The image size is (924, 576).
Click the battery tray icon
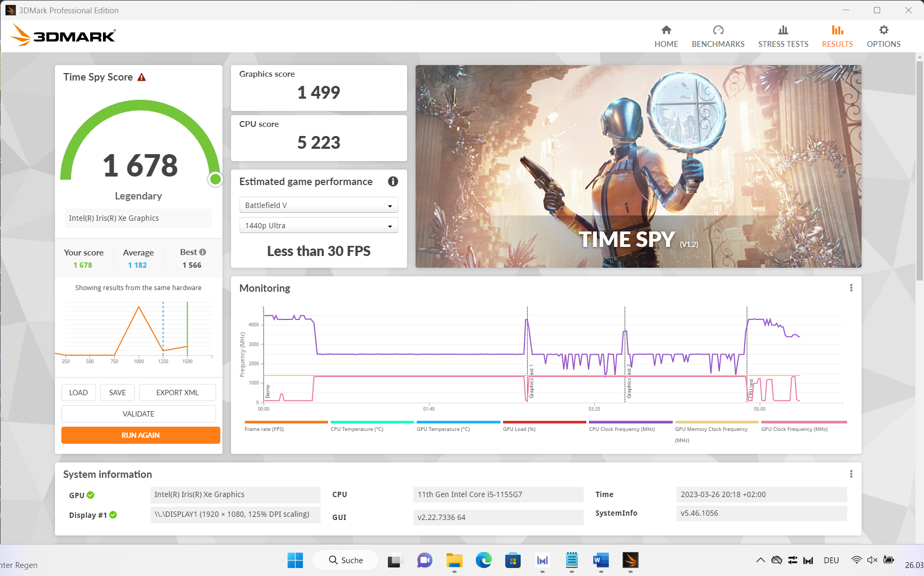tap(889, 560)
